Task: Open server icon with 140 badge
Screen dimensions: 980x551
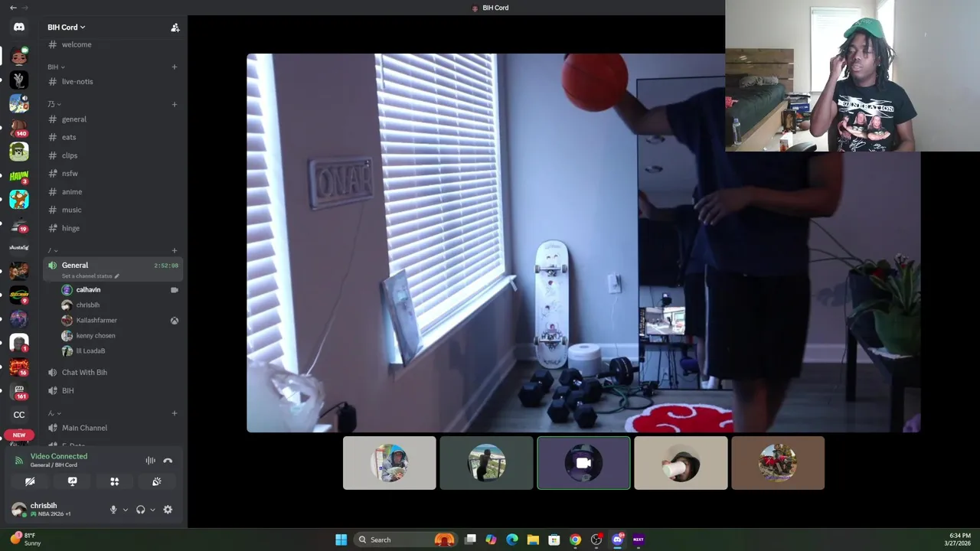Action: pyautogui.click(x=19, y=128)
